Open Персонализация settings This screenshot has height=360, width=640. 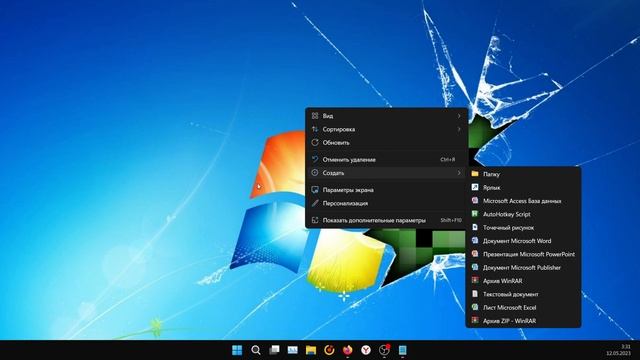point(387,203)
